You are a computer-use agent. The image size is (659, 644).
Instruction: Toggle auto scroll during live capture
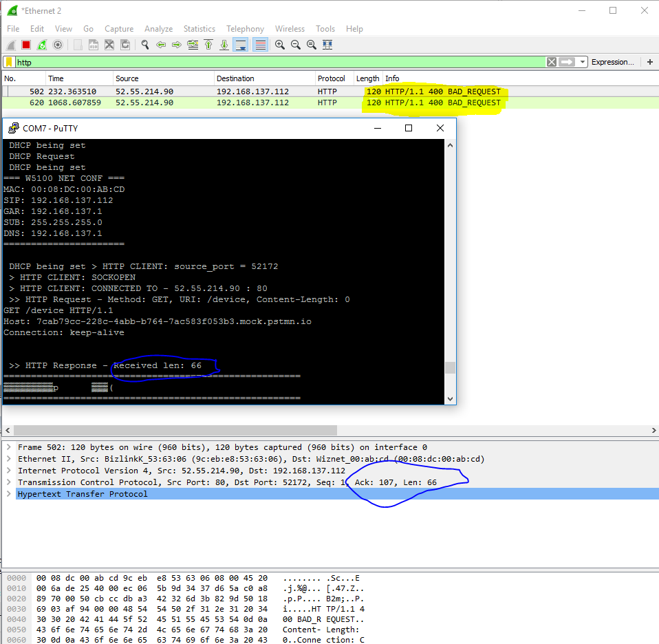(x=241, y=45)
